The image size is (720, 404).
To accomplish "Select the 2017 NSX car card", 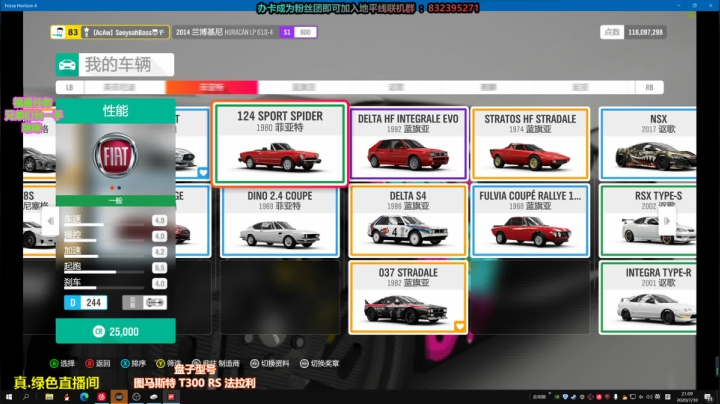I will [648, 144].
